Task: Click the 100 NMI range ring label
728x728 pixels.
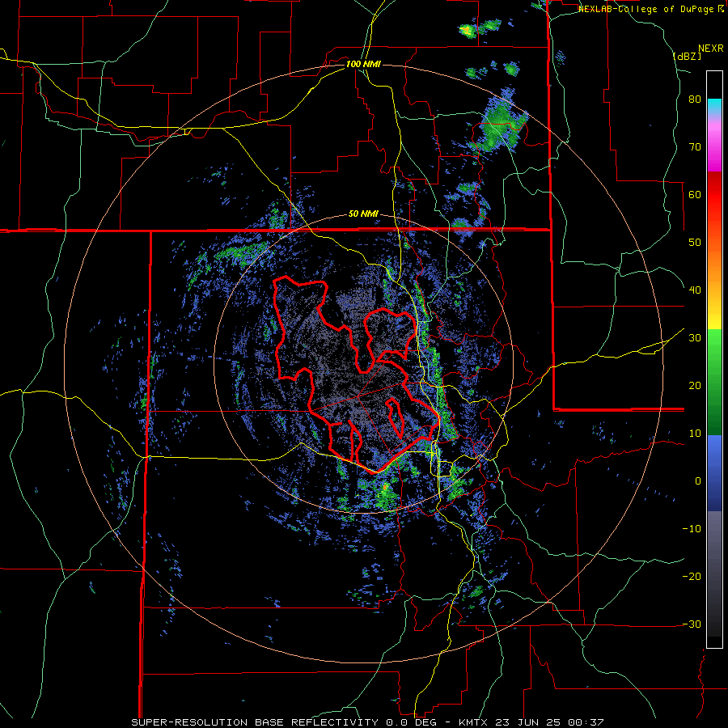Action: click(x=363, y=64)
